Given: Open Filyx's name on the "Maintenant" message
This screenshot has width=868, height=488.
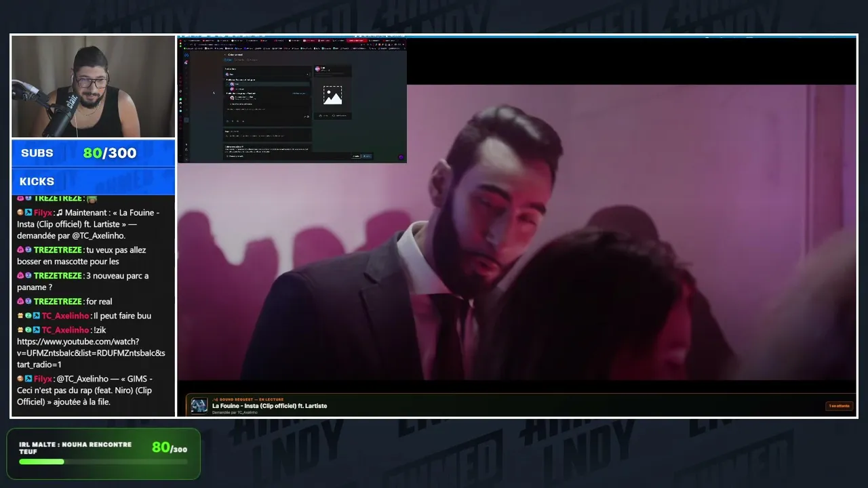Looking at the screenshot, I should pyautogui.click(x=43, y=213).
